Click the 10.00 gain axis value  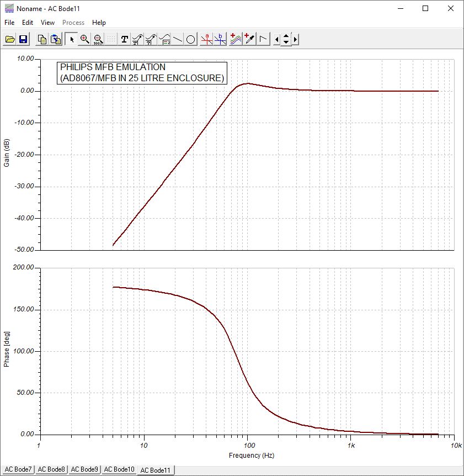click(x=25, y=59)
